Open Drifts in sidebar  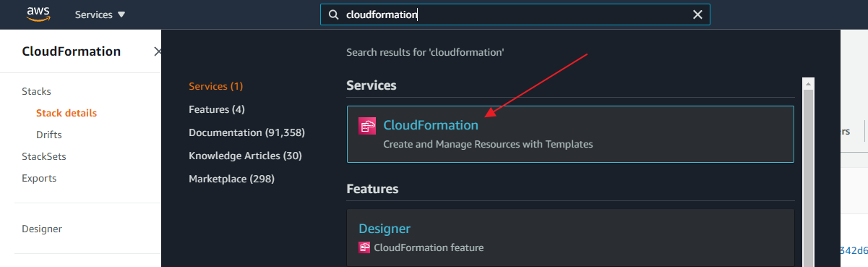pos(49,135)
